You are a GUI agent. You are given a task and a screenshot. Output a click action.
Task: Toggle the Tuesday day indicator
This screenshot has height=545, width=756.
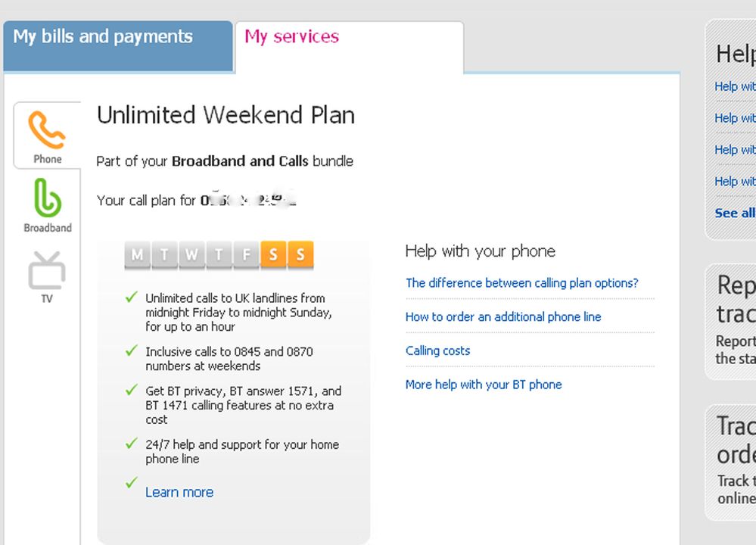[163, 254]
